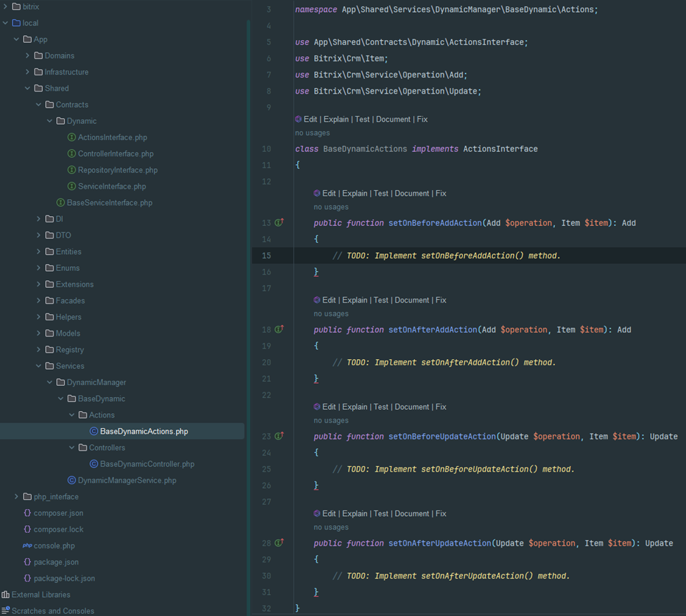Image resolution: width=686 pixels, height=616 pixels.
Task: Click the Scratches and Consoles icon
Action: 6,610
